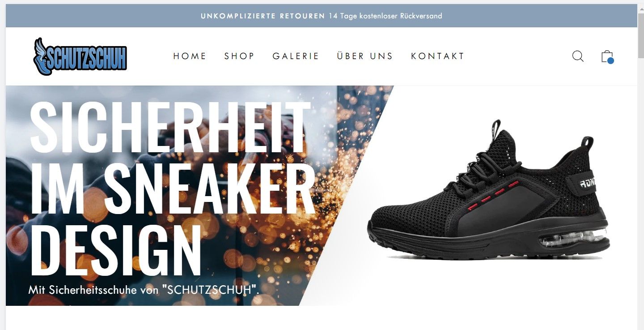Click the SCHUTZSCHUH logo wordmark
The width and height of the screenshot is (644, 330).
point(87,58)
